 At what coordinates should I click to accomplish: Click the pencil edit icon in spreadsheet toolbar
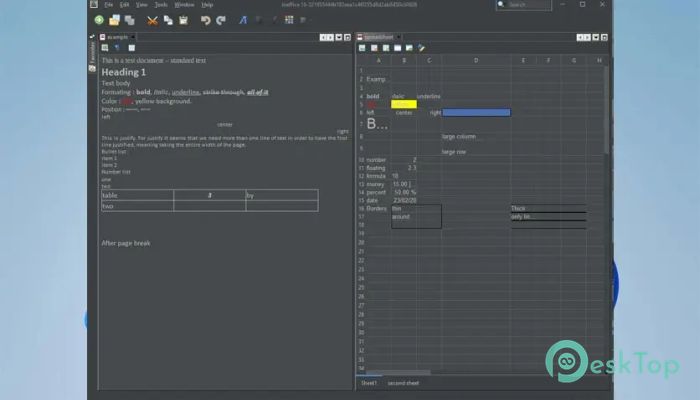point(421,48)
